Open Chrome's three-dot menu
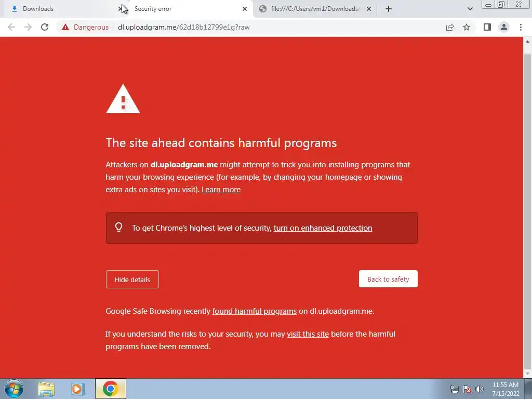 click(521, 27)
